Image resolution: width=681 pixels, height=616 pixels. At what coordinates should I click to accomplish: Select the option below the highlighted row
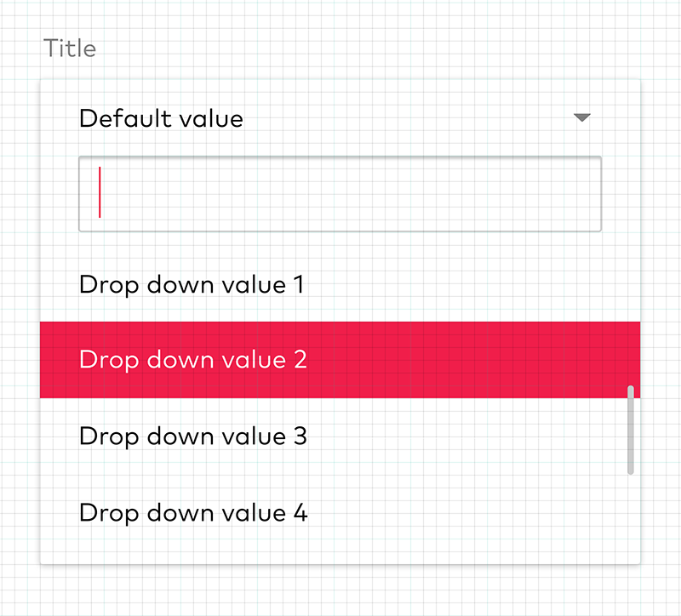click(193, 436)
